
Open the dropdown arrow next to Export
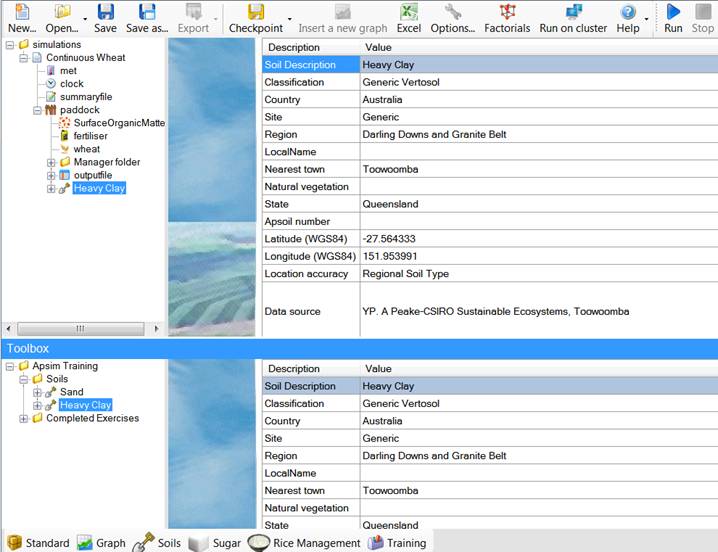click(216, 19)
